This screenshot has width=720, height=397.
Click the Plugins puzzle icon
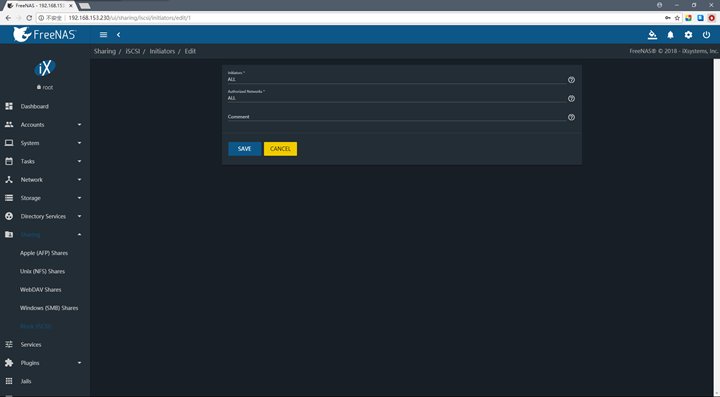pyautogui.click(x=9, y=363)
